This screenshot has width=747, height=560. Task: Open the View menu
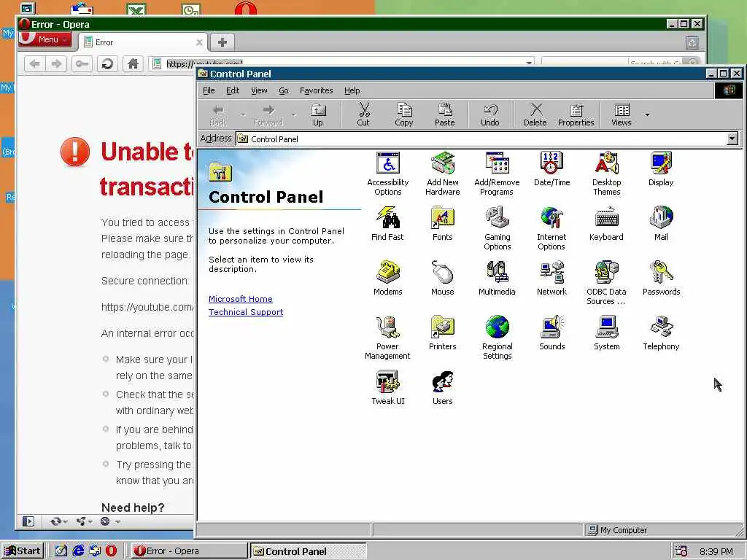(x=259, y=90)
